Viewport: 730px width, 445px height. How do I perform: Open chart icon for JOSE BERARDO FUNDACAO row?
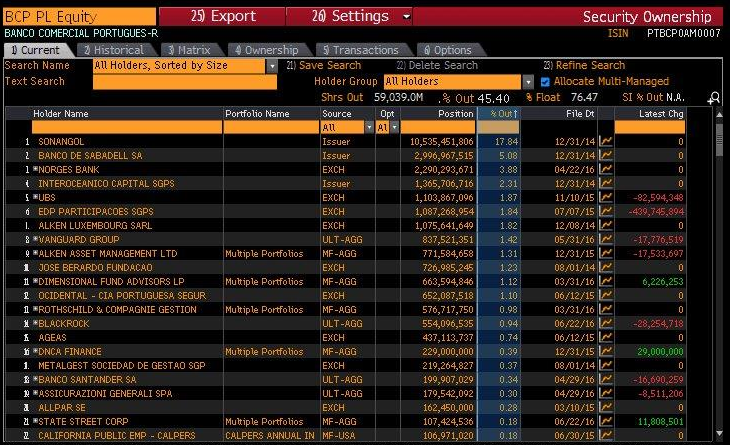click(606, 267)
